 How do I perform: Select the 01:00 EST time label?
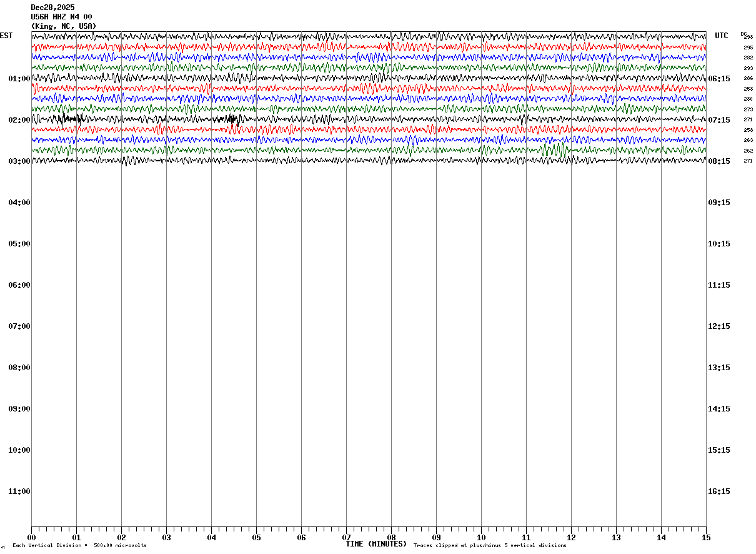(19, 79)
